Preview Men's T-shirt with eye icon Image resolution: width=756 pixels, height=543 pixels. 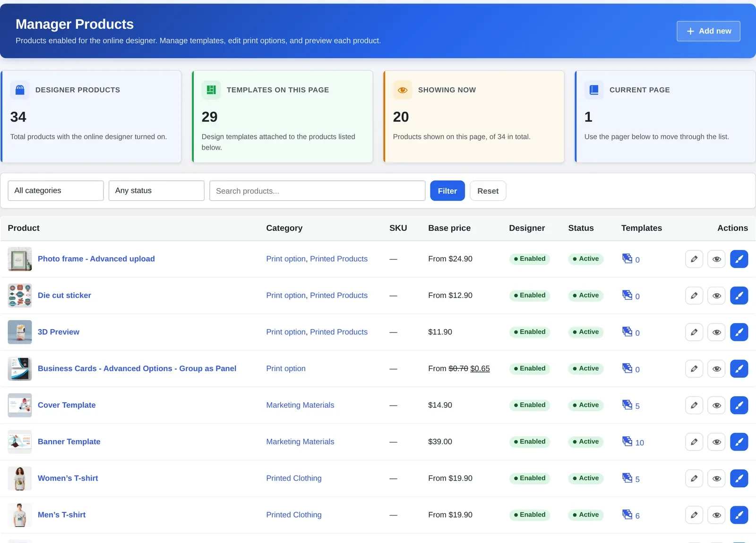point(716,515)
